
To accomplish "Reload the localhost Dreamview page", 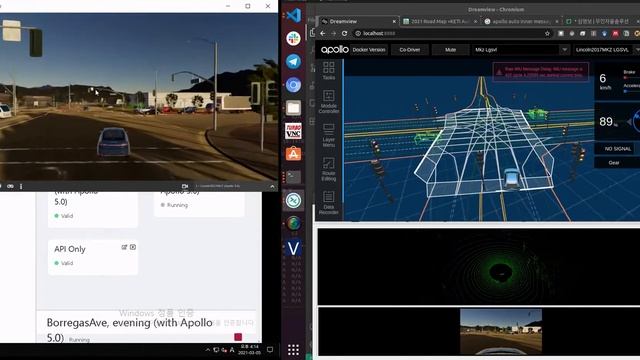I will (344, 33).
